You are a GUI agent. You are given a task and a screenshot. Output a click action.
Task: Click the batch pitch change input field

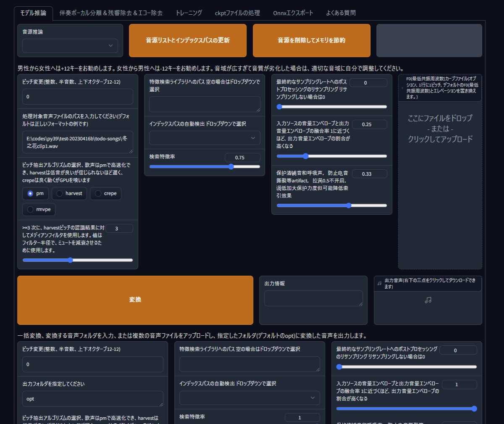(x=93, y=364)
